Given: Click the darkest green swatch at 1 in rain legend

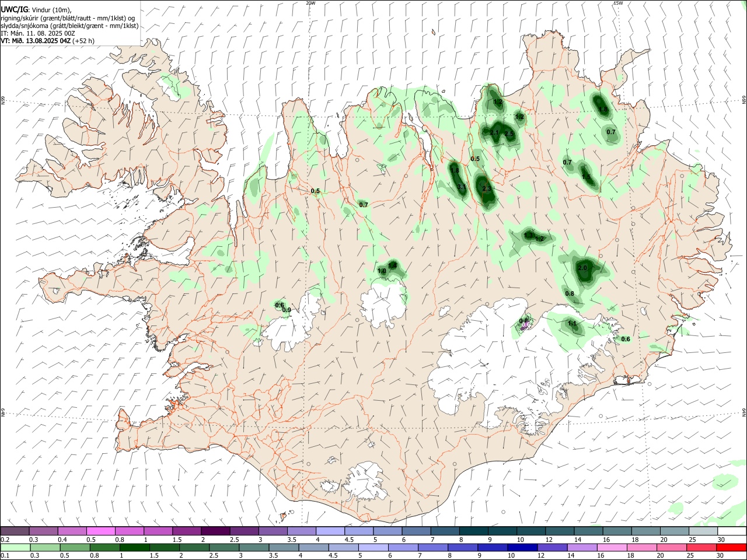Looking at the screenshot, I should tap(134, 547).
